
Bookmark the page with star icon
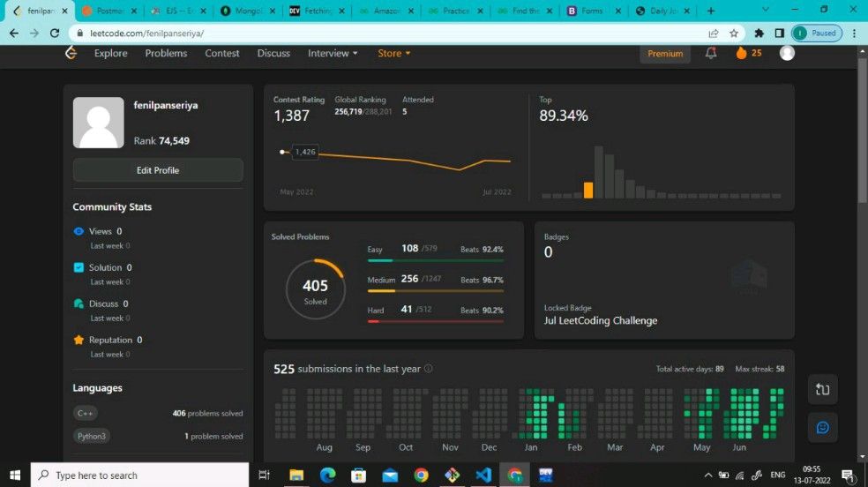pos(734,34)
